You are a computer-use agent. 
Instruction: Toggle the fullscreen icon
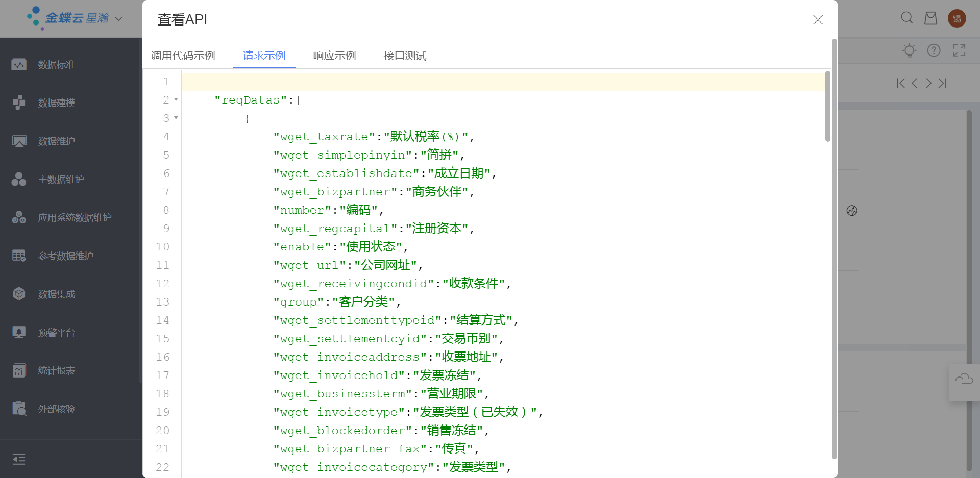coord(959,51)
